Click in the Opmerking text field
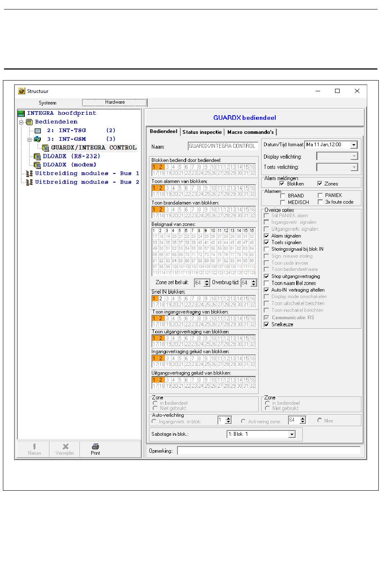Screen dimensions: 392x577 click(x=269, y=451)
